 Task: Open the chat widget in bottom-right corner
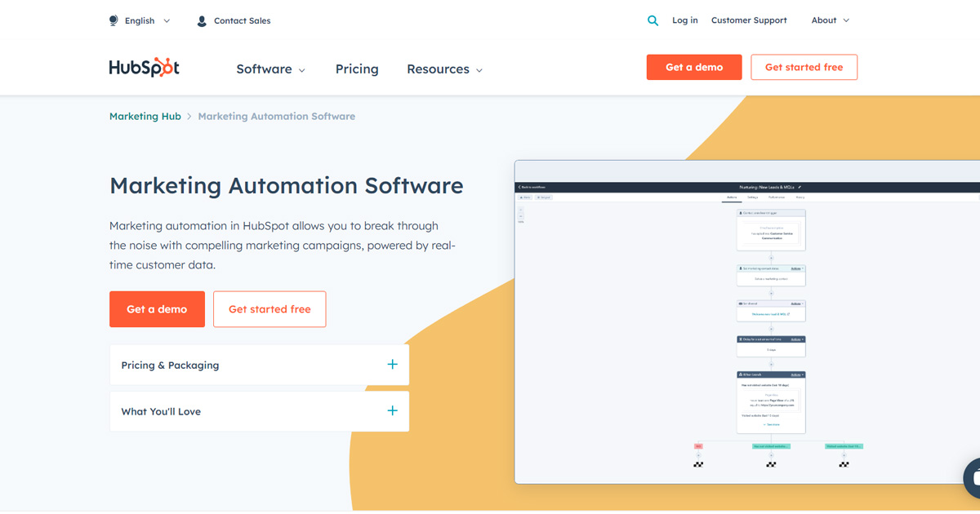click(x=972, y=477)
